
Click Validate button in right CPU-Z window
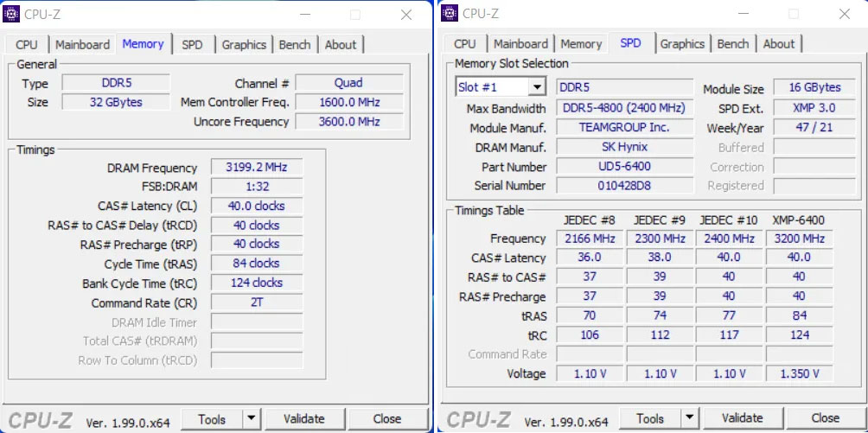[742, 418]
